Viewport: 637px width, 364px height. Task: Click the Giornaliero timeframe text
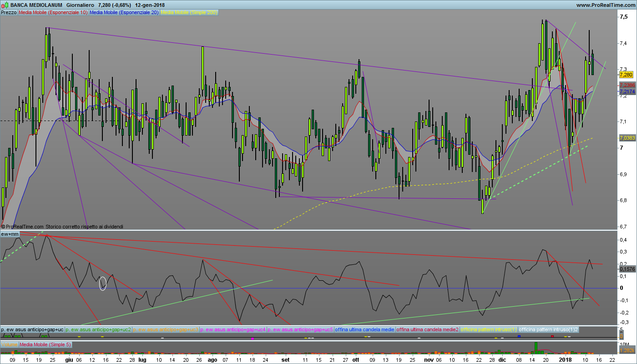click(x=81, y=5)
